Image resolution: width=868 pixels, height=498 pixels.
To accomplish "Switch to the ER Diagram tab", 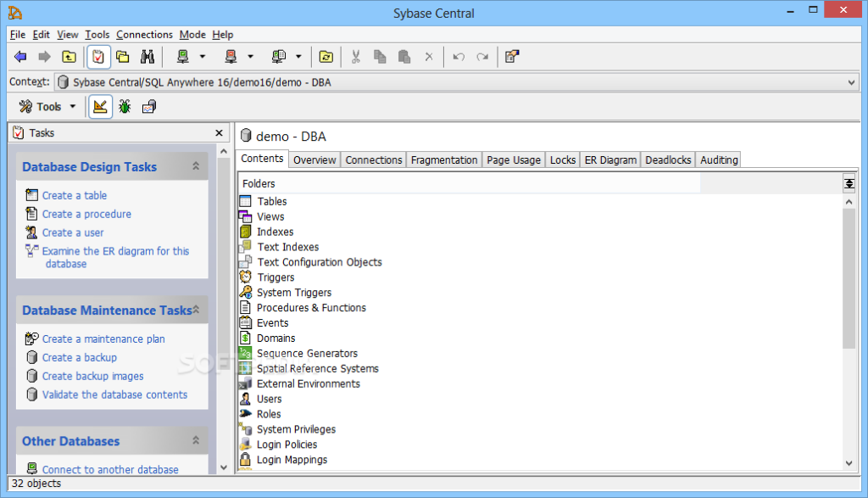I will pos(610,159).
